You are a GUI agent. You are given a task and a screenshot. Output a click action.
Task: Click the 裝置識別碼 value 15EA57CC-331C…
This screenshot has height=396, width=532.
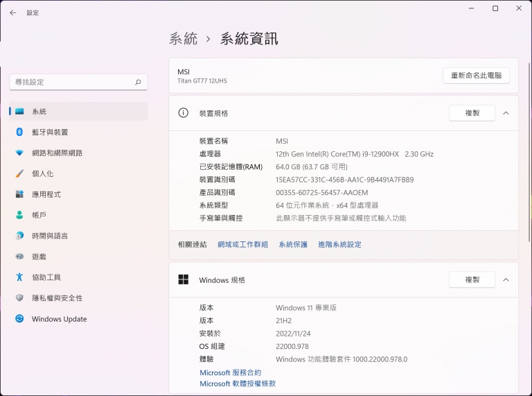(345, 180)
